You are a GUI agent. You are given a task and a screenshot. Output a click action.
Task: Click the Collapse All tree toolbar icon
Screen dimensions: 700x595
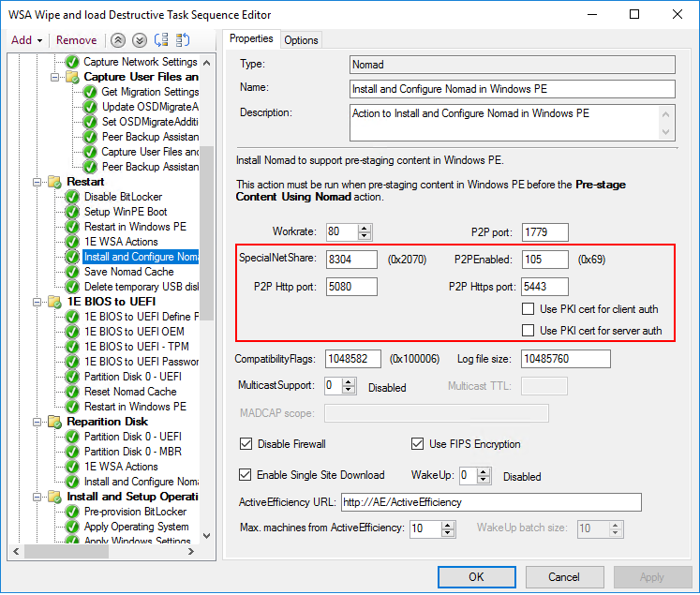tap(182, 40)
